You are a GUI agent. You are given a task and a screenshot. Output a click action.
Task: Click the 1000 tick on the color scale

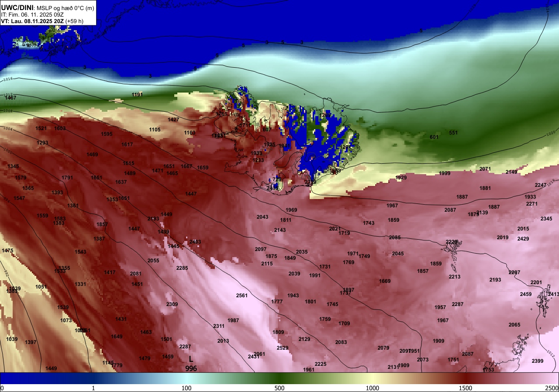[373, 388]
